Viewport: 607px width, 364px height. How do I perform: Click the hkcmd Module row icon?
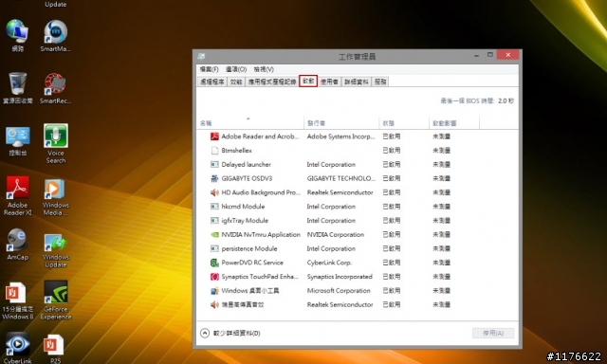pos(214,207)
